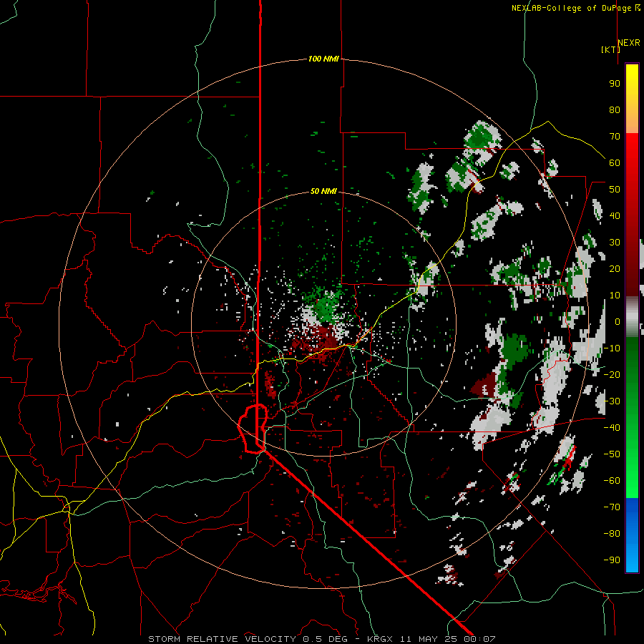Click the 0.5 DEG tilt text
Image resolution: width=644 pixels, height=644 pixels.
pyautogui.click(x=326, y=639)
